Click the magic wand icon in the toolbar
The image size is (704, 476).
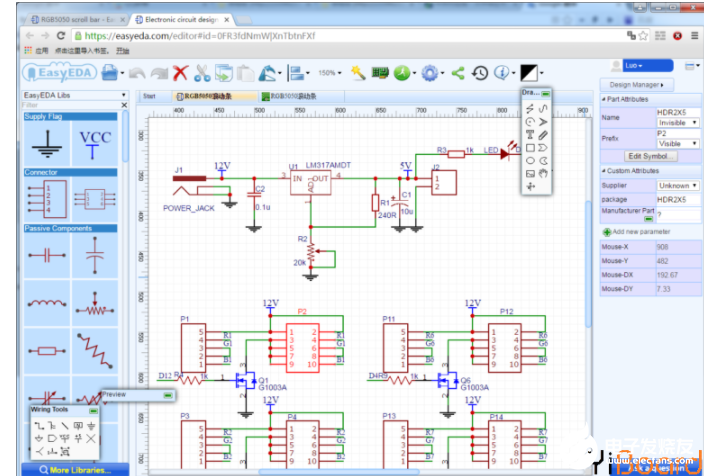(358, 73)
